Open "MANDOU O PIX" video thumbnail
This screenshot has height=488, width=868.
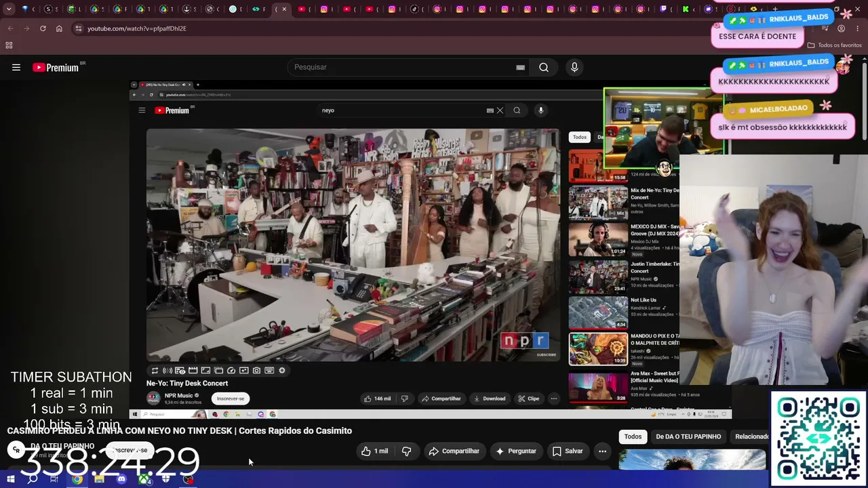[598, 349]
